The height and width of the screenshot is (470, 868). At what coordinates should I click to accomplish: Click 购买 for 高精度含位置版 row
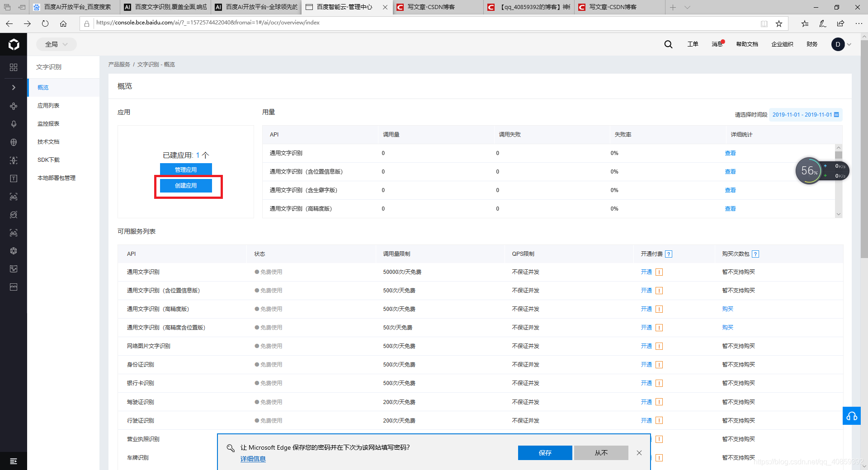[x=727, y=328]
